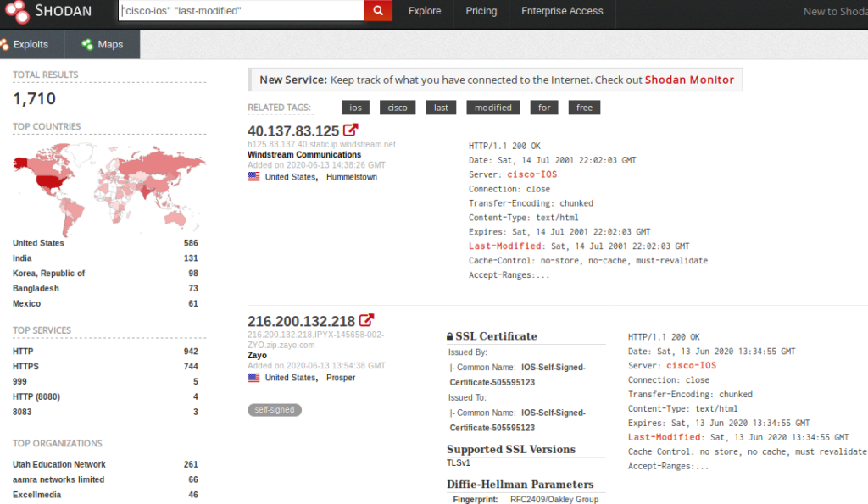Viewport: 868px width, 504px height.
Task: Select the 'modified' related tag
Action: coord(493,108)
